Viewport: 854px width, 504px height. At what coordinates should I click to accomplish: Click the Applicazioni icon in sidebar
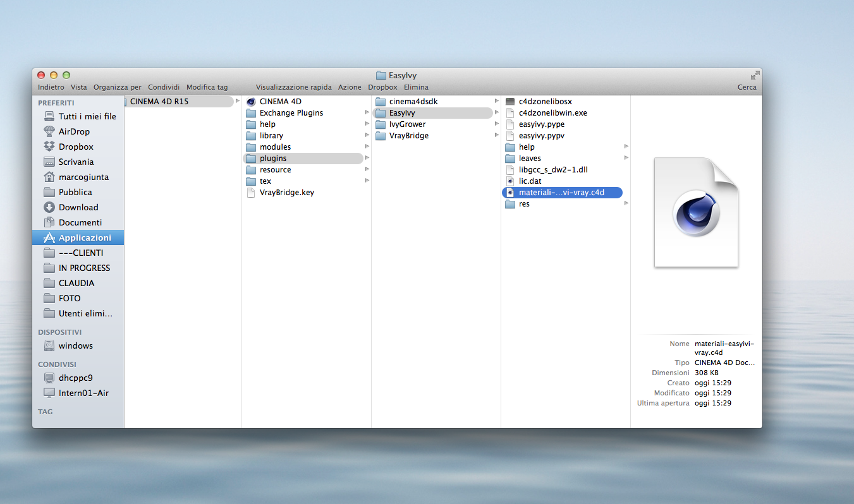click(49, 237)
